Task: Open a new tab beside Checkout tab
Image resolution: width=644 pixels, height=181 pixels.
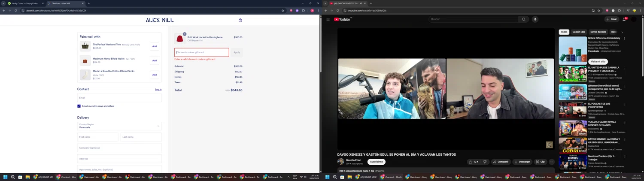Action: [x=89, y=3]
